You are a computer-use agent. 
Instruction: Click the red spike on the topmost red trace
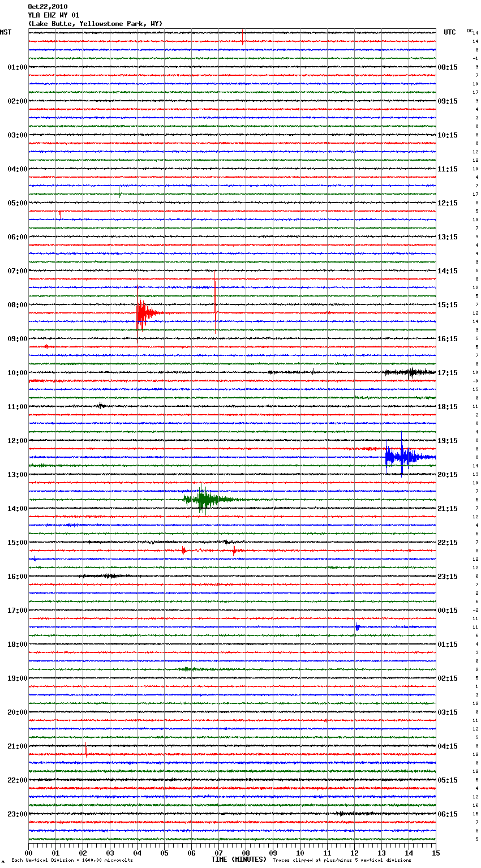(x=243, y=37)
